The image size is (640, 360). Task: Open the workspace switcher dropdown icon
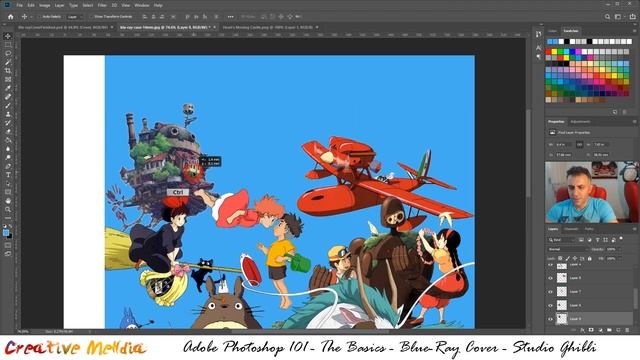(x=619, y=17)
